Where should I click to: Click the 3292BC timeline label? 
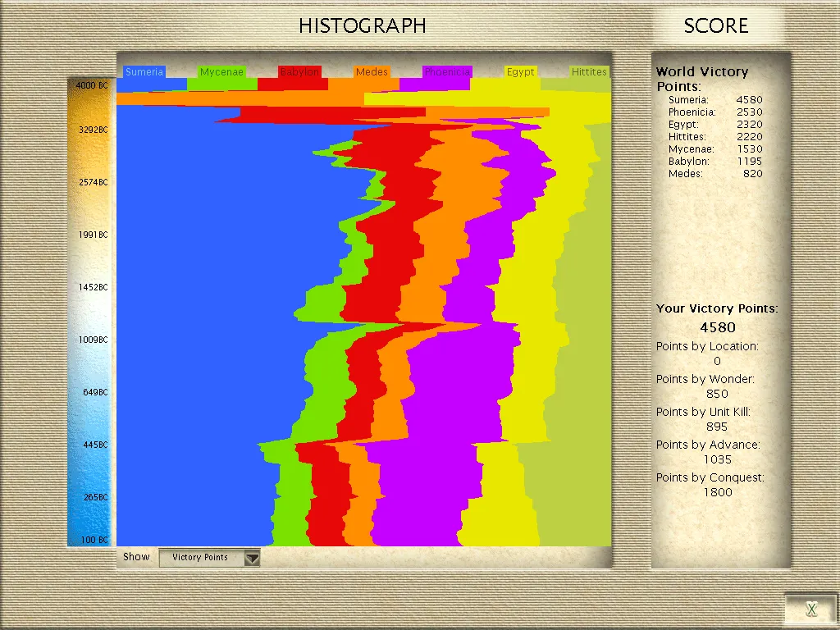tap(94, 130)
